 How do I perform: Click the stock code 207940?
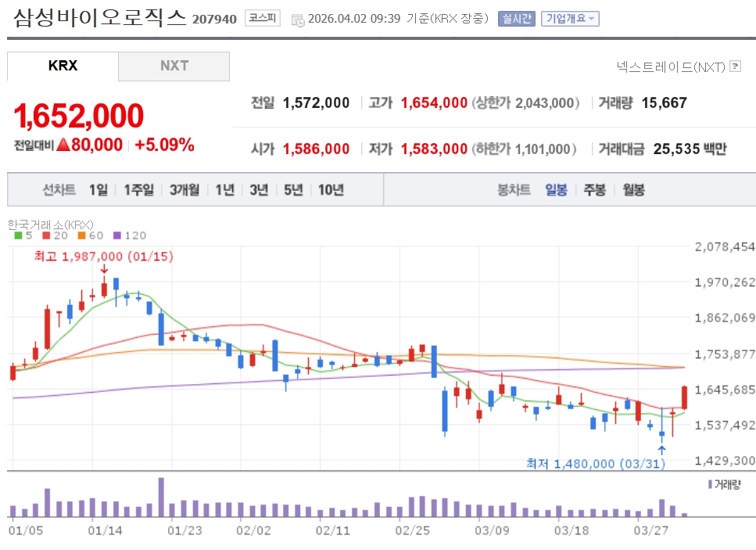coord(214,20)
